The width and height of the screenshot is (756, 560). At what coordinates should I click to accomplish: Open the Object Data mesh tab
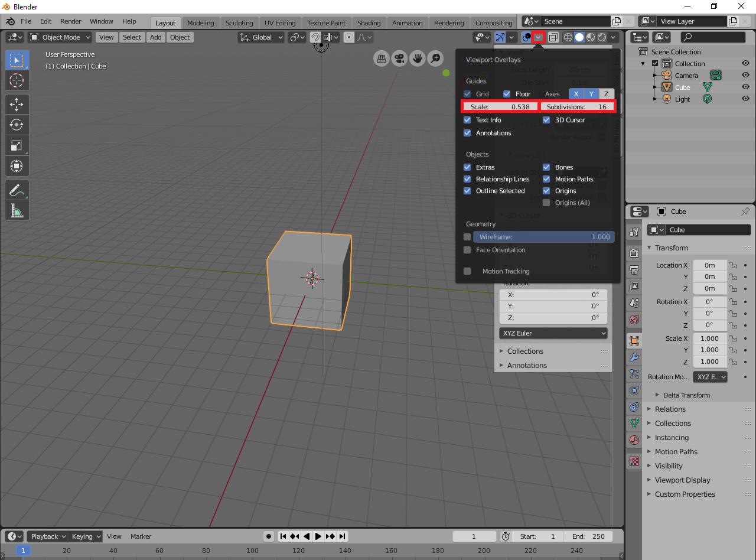click(x=634, y=424)
